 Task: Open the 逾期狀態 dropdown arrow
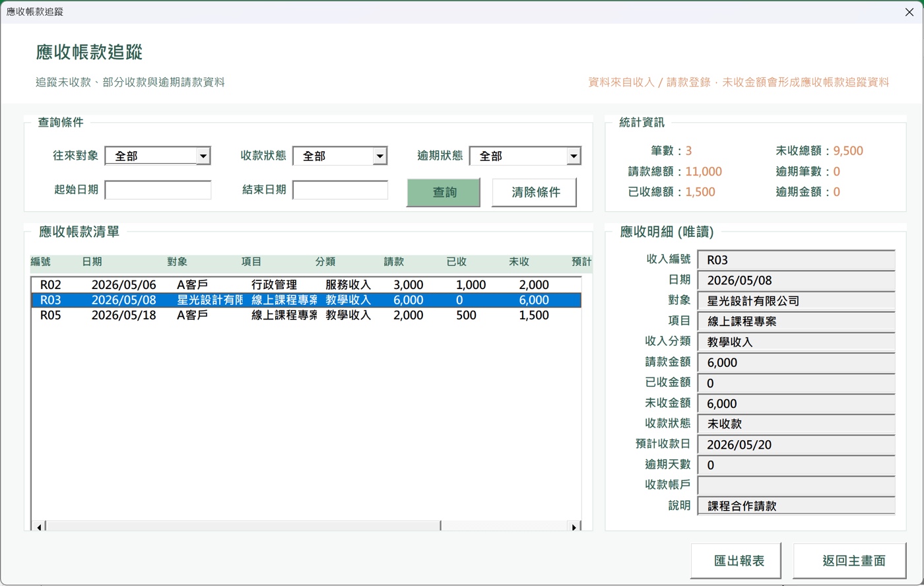[x=574, y=156]
